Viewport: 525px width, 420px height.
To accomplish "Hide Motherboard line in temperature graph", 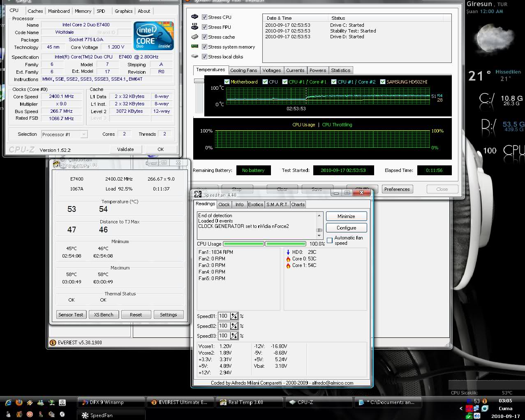I will coord(227,81).
